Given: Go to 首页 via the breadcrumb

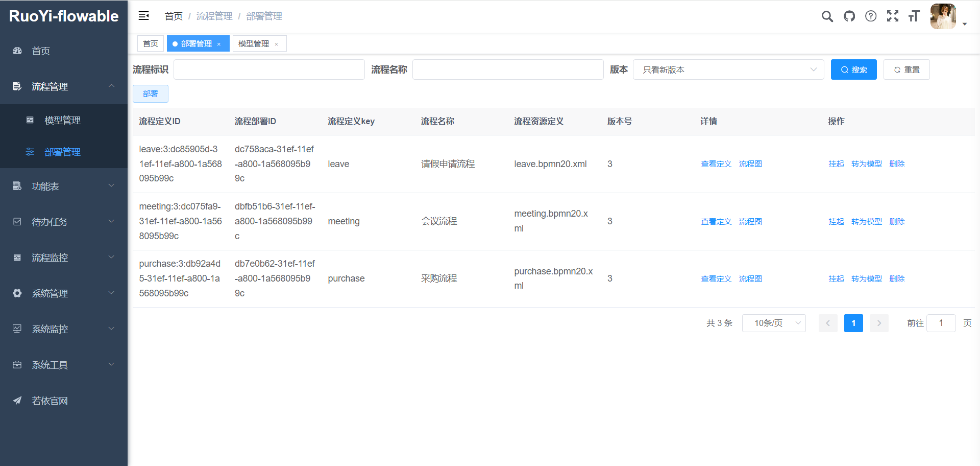Looking at the screenshot, I should pyautogui.click(x=173, y=16).
